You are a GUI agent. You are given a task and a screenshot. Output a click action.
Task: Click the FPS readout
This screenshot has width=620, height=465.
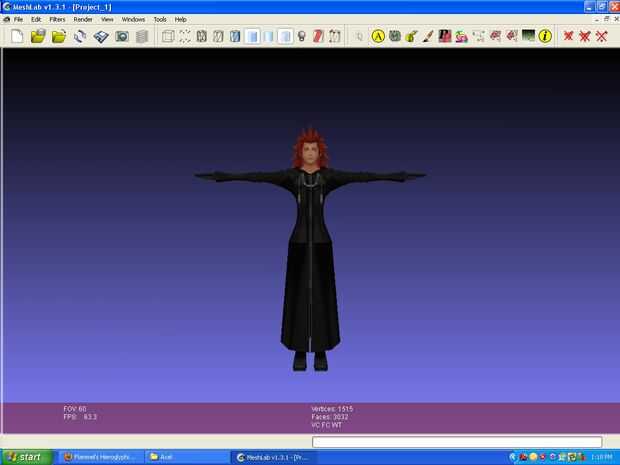click(80, 417)
